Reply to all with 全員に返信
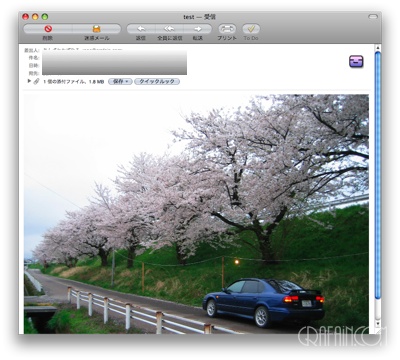Image resolution: width=400 pixels, height=360 pixels. (x=169, y=29)
